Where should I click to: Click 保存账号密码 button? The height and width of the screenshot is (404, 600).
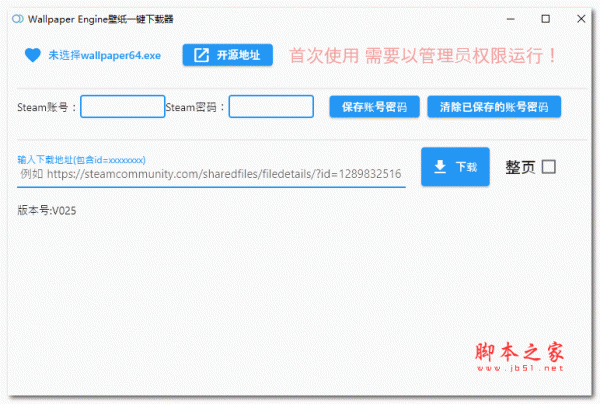coord(374,107)
